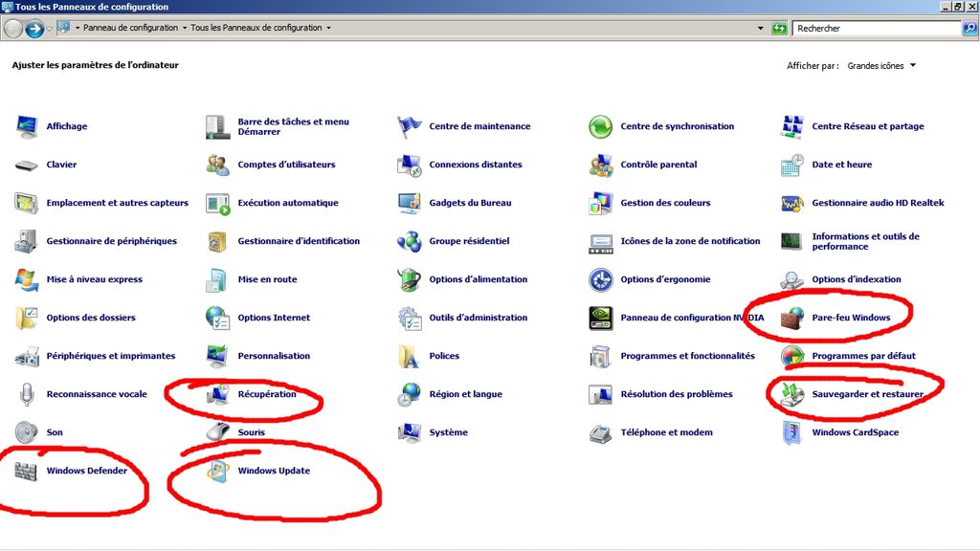This screenshot has height=551, width=980.
Task: Open the Barre des tâches et menu Démarrer link
Action: (x=293, y=127)
